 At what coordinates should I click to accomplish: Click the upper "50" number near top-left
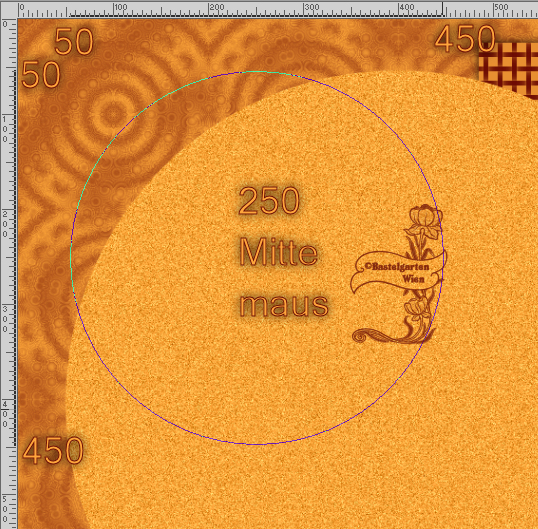[74, 42]
